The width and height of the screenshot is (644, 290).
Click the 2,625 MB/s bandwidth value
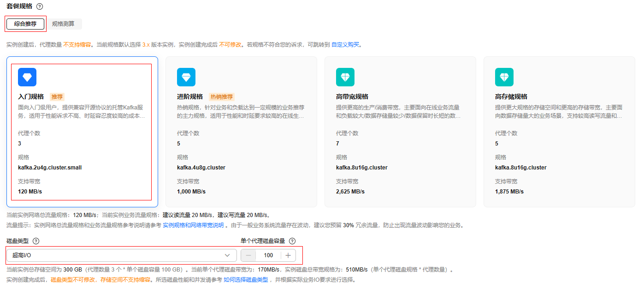tap(350, 192)
